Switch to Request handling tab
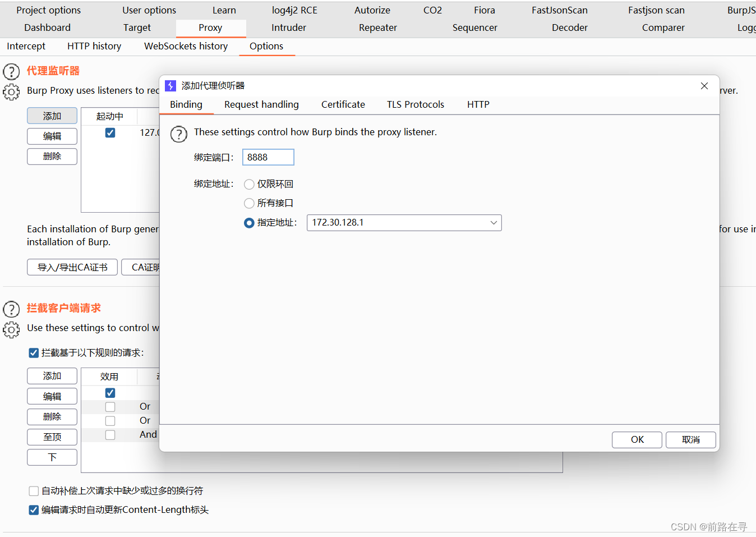 coord(261,104)
